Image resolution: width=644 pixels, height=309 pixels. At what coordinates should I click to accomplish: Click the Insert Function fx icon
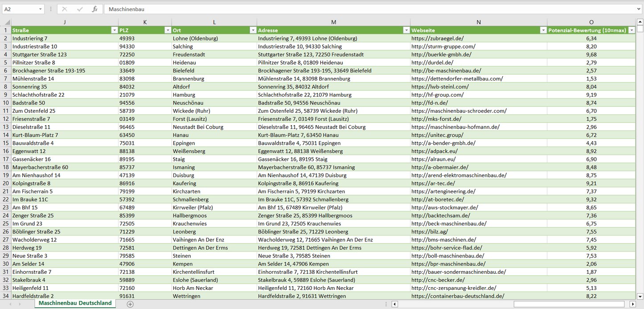[94, 9]
